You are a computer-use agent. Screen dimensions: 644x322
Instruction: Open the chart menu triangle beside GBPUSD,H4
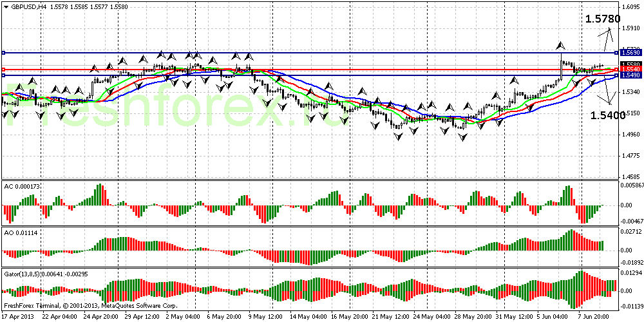coord(6,6)
